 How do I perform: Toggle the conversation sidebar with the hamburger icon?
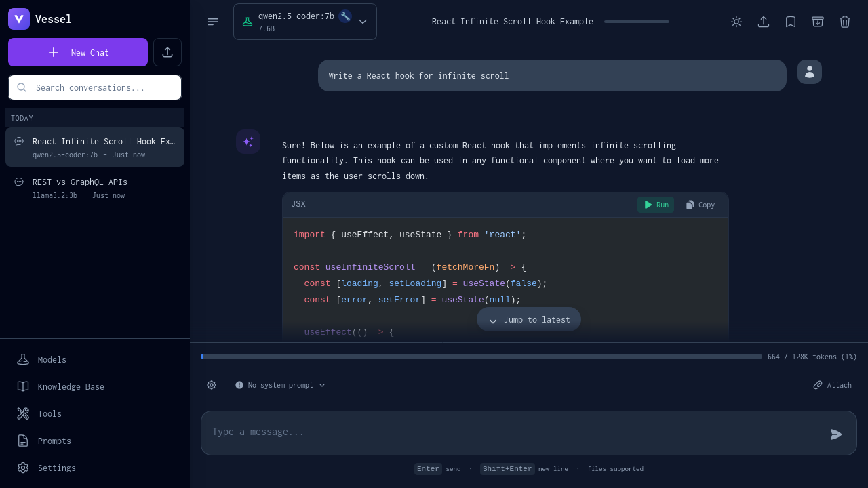pos(213,22)
